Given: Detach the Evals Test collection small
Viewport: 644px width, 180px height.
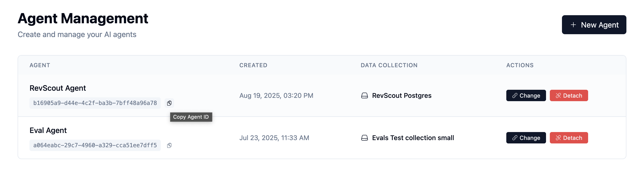Looking at the screenshot, I should tap(569, 138).
